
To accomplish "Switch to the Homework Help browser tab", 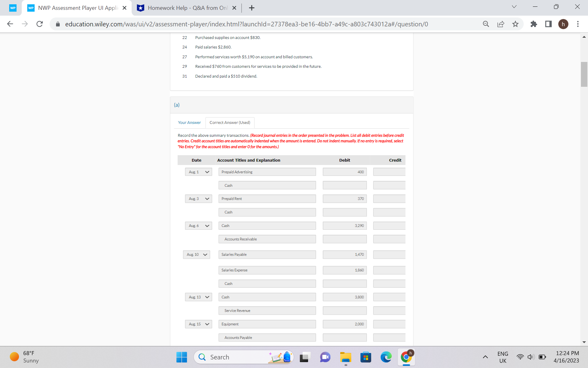I will [x=184, y=8].
